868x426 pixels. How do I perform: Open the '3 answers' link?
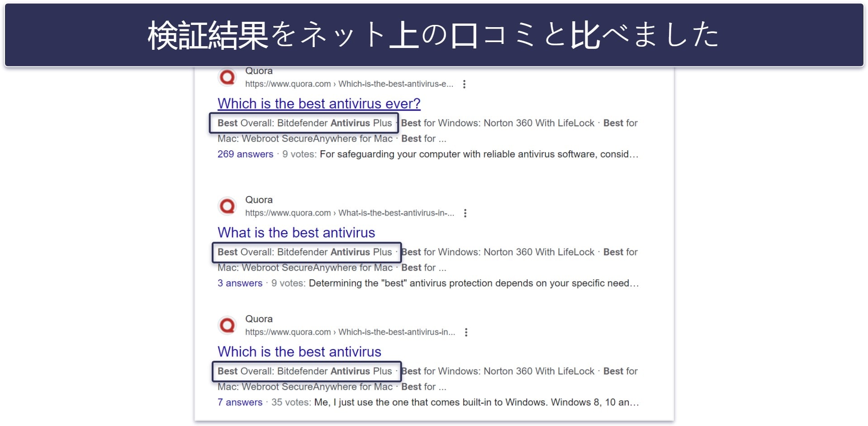[240, 283]
